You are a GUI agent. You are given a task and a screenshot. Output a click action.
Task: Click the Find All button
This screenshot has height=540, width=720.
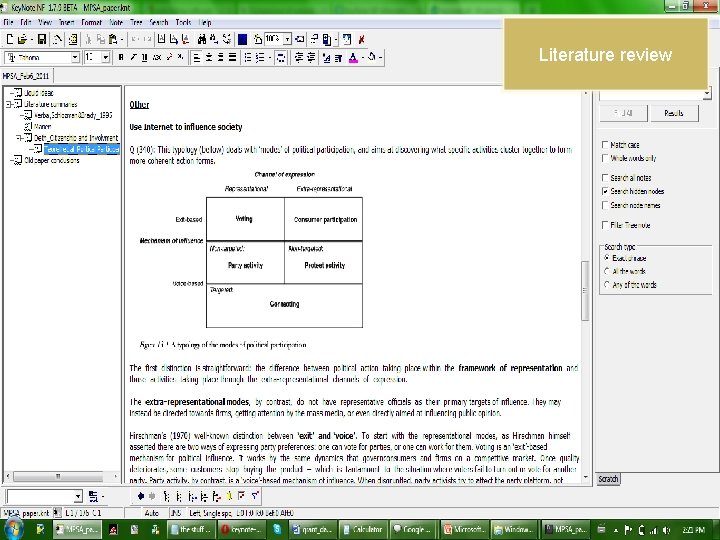click(623, 113)
